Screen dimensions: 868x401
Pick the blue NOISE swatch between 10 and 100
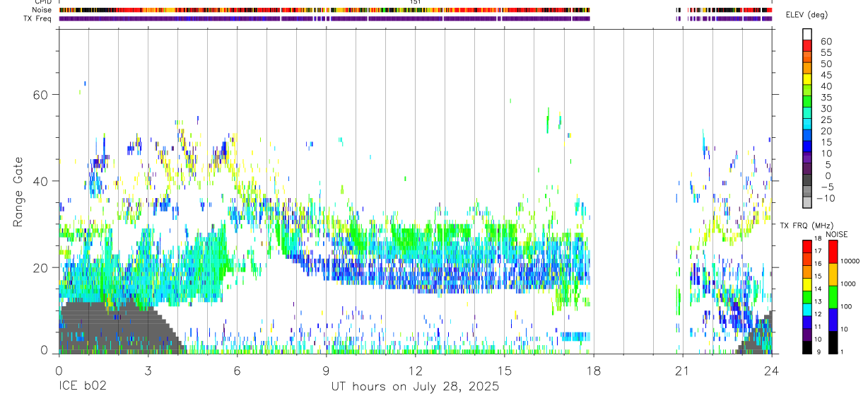(x=833, y=319)
